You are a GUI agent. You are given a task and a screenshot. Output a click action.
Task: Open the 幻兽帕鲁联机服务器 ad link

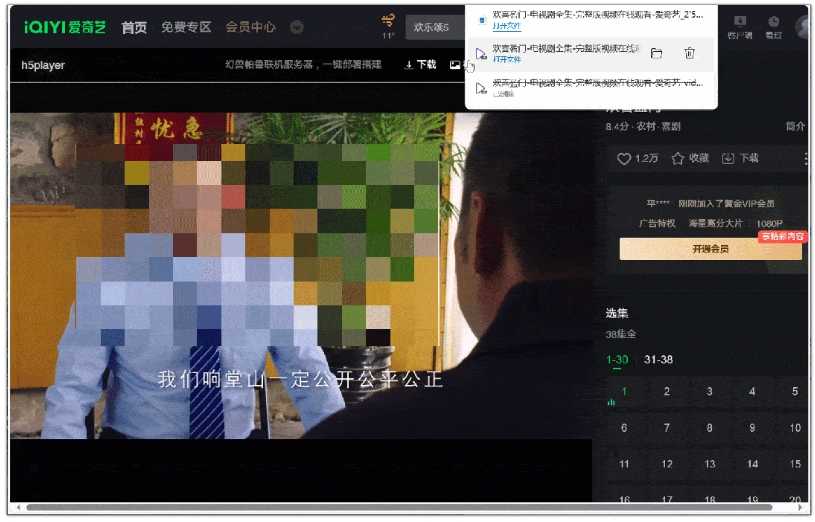click(303, 64)
